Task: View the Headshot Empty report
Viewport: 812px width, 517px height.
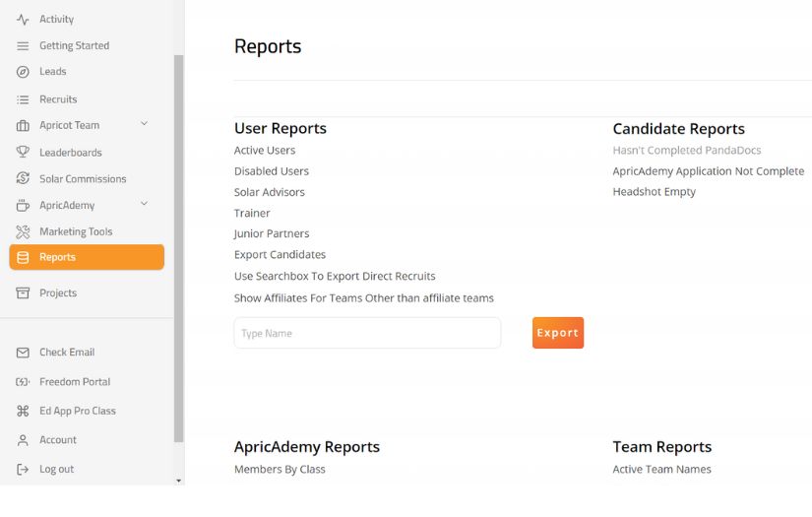Action: (655, 192)
